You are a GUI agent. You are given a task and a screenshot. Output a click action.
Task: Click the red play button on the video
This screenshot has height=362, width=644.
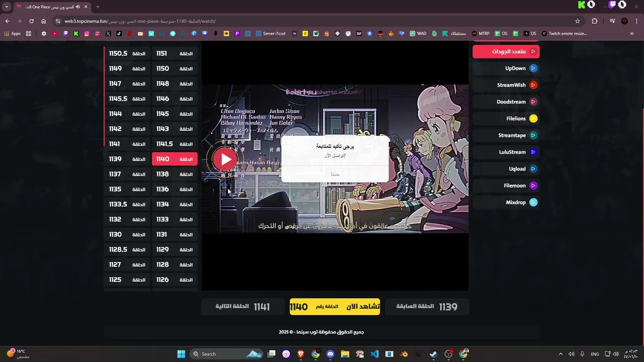point(225,159)
